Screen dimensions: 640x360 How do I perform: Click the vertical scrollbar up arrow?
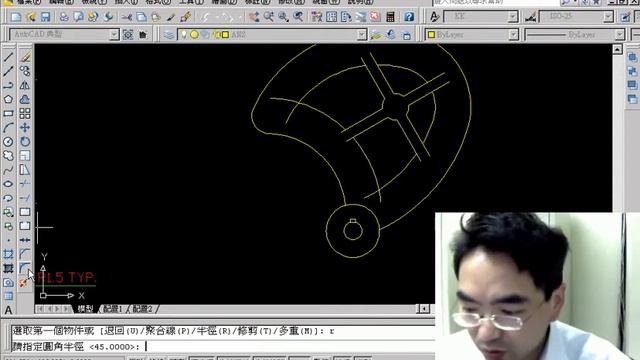coord(617,49)
